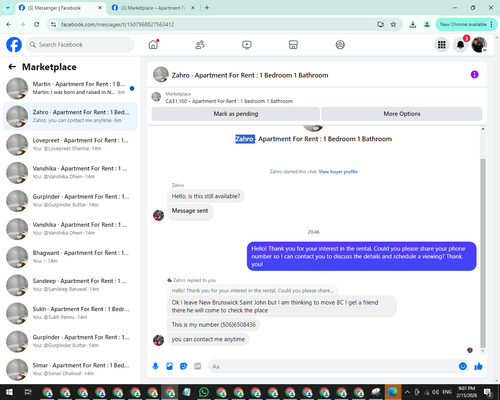Bookmark this page with star icon
Image resolution: width=500 pixels, height=400 pixels.
pos(393,24)
